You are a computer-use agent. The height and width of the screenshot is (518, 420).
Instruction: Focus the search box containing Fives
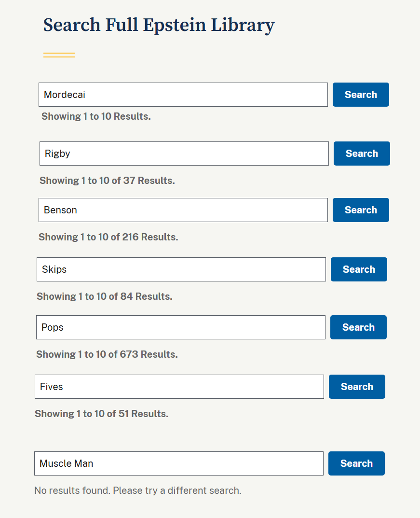click(179, 387)
